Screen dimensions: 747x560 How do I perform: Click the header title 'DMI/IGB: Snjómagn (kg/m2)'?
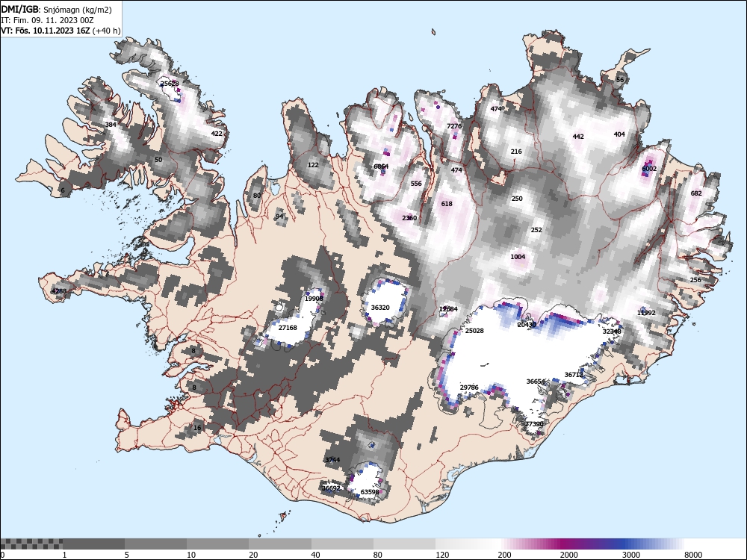tap(56, 10)
